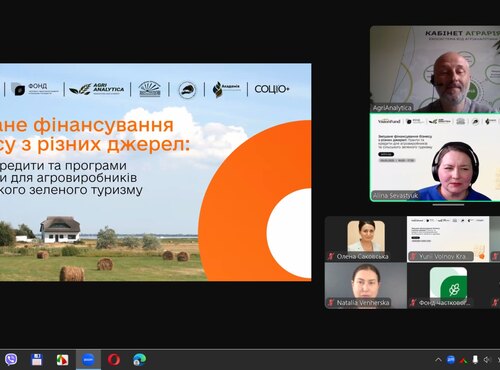Open the volume speaker tray icon
500x370 pixels.
pos(487,360)
